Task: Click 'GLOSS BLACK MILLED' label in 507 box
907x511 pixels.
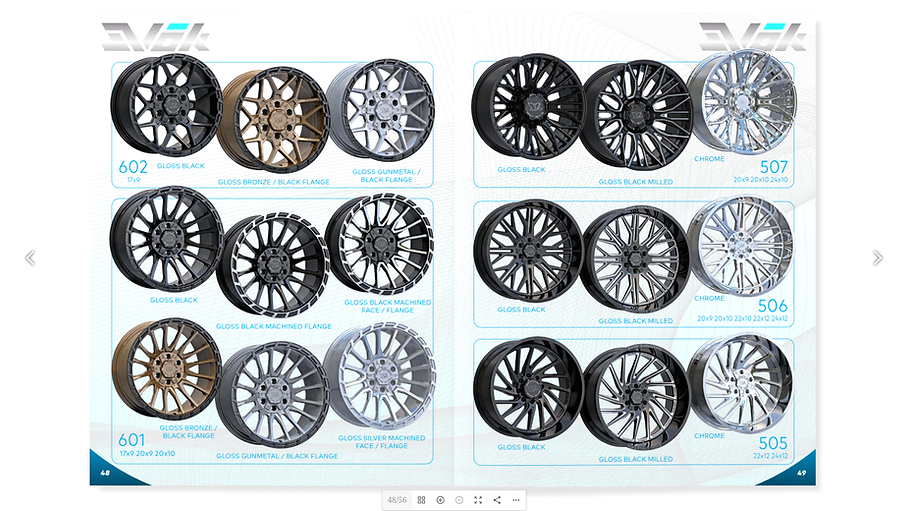Action: point(636,182)
